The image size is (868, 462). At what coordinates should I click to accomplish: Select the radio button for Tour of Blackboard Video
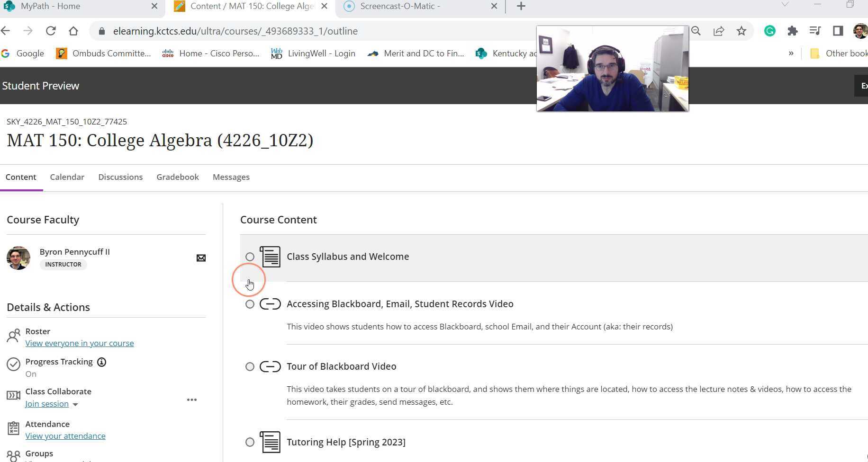tap(250, 366)
